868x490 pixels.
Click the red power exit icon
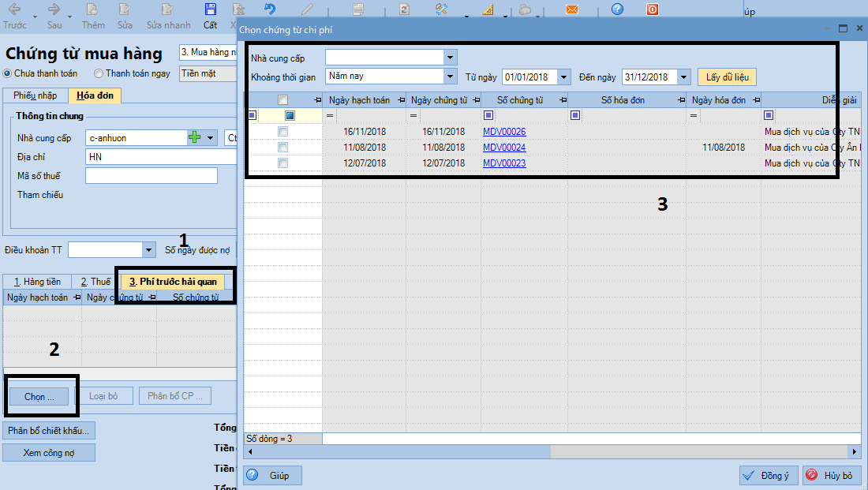coord(653,9)
